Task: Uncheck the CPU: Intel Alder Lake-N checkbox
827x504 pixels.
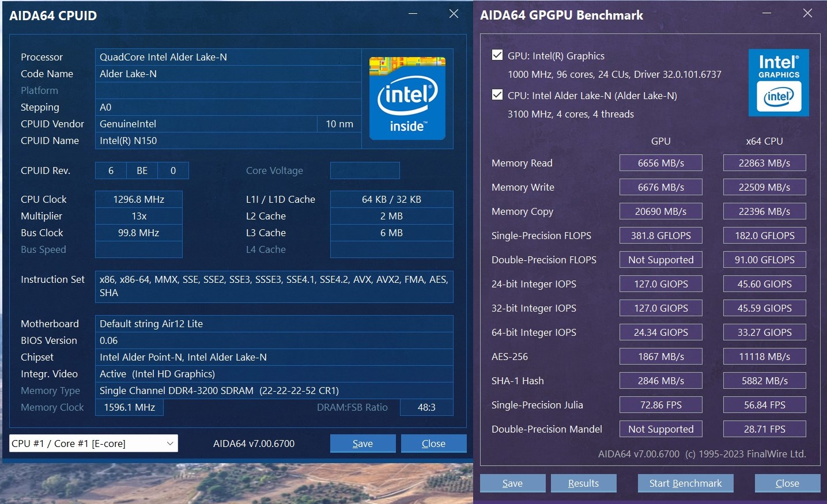Action: tap(497, 95)
